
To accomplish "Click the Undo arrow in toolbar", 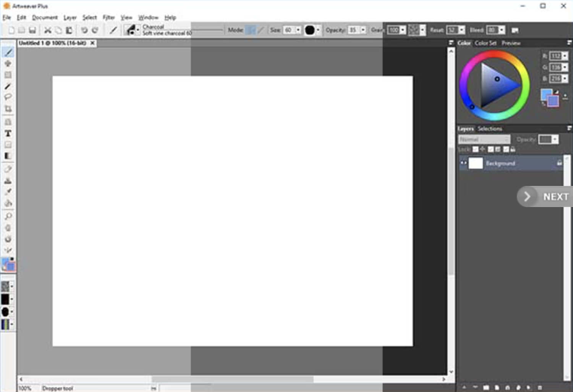I will coord(84,30).
